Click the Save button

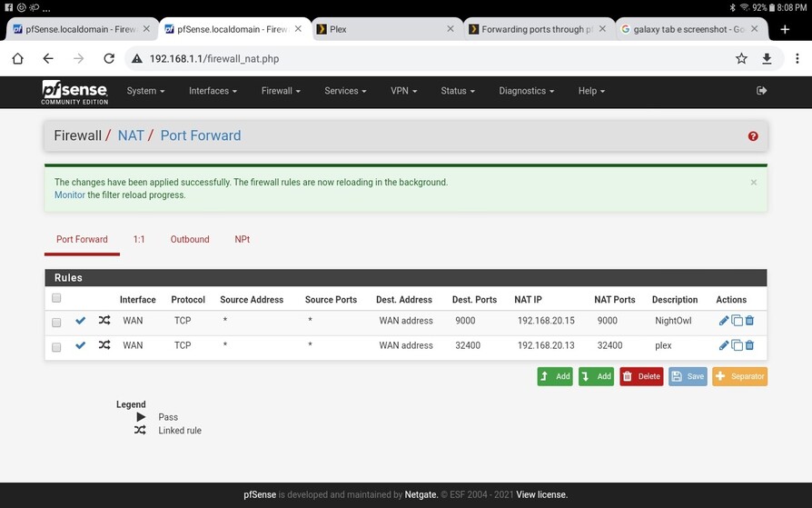688,376
